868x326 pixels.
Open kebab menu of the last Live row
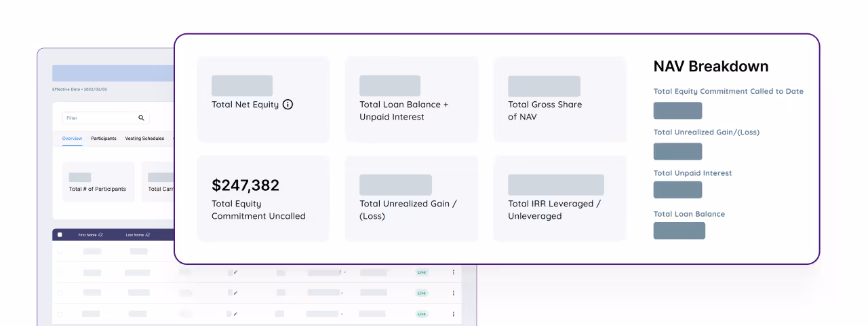pyautogui.click(x=454, y=314)
